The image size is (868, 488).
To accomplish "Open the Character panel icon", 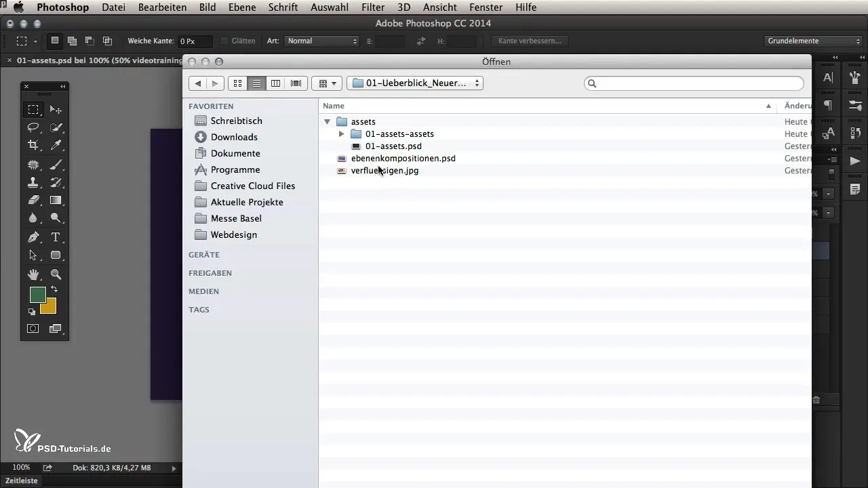I will [828, 78].
